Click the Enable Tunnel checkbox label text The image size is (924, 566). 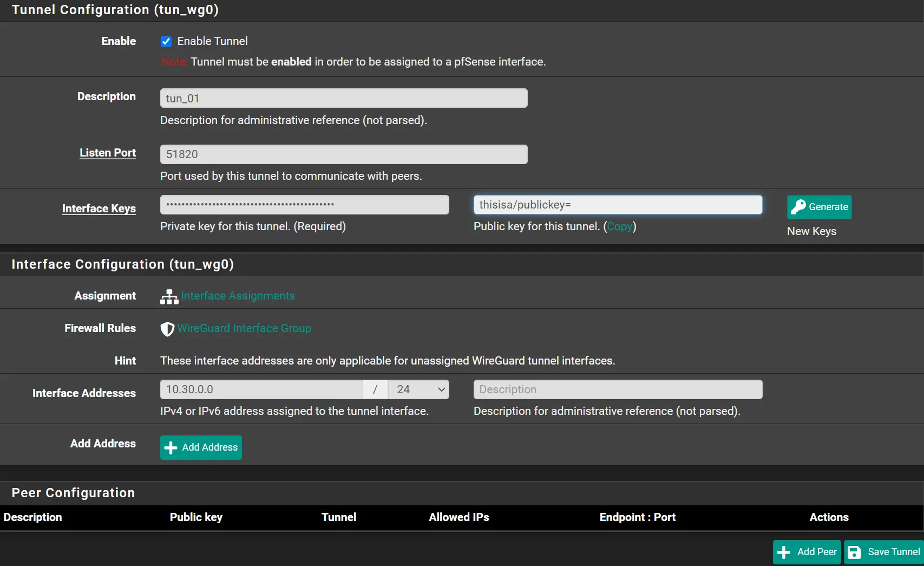click(212, 41)
